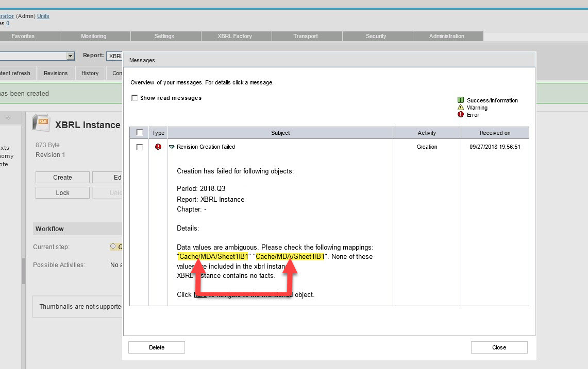Click the red error icon for Revision Creation failed
The width and height of the screenshot is (588, 369).
point(158,147)
